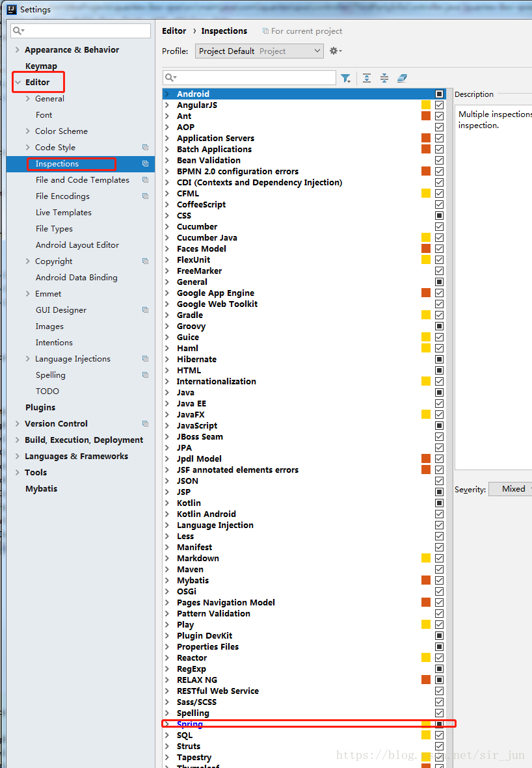The image size is (532, 768).
Task: Toggle the Mybatis inspections checkbox
Action: [x=440, y=581]
